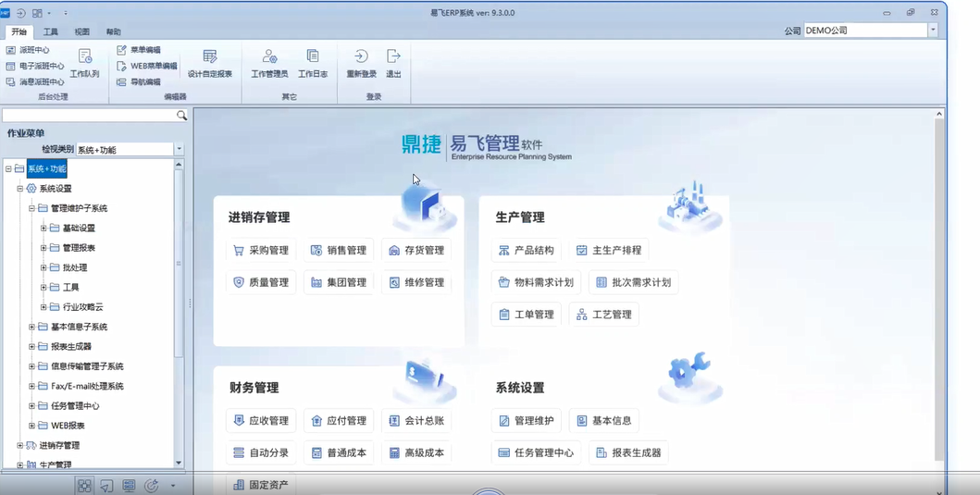This screenshot has height=495, width=980.
Task: Collapse the 管理维护子系统 node
Action: click(x=31, y=208)
